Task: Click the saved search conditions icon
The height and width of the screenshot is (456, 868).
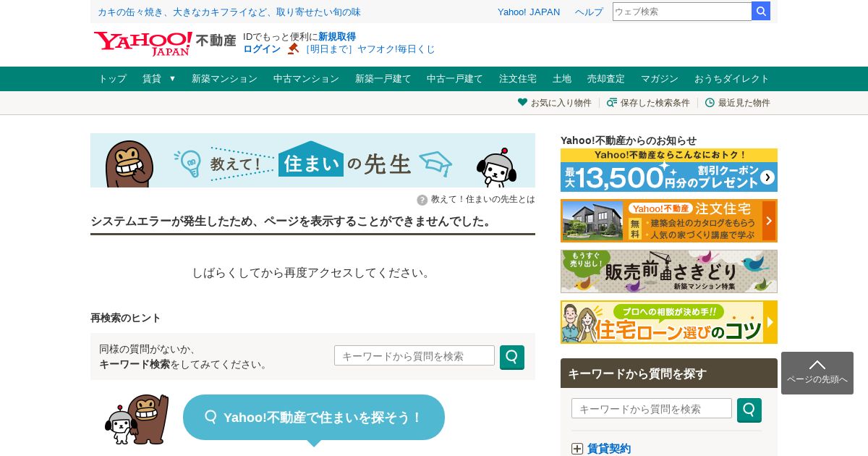Action: click(x=612, y=102)
